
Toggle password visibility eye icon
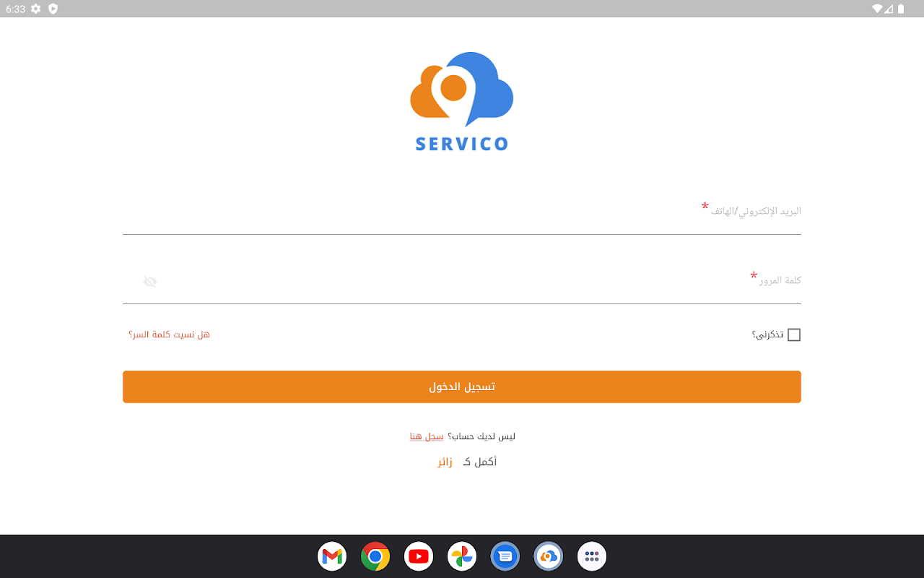[x=150, y=282]
